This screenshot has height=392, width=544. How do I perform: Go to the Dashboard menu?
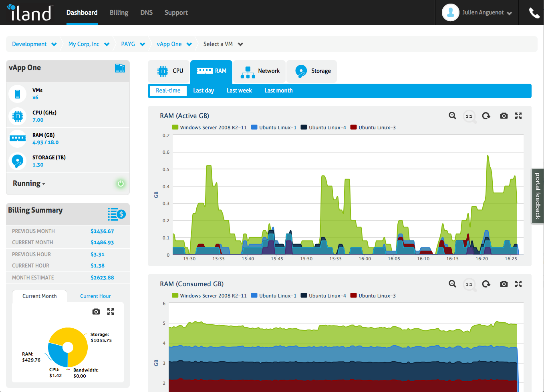[82, 12]
